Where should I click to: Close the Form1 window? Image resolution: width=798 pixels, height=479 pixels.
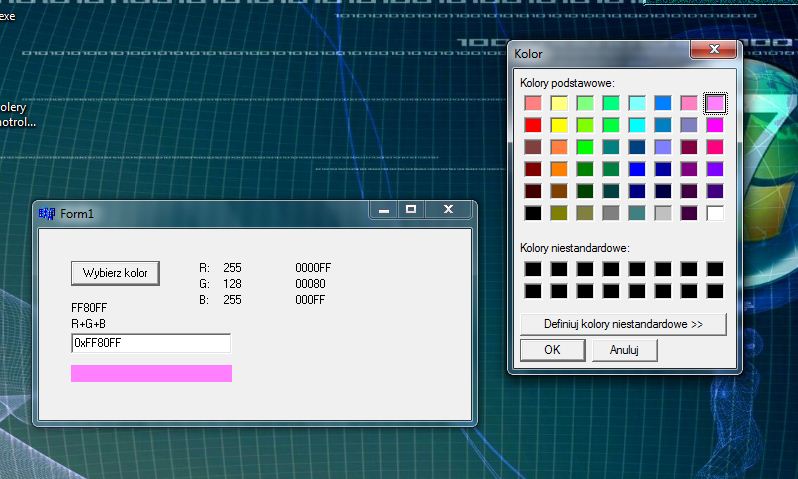[x=448, y=210]
